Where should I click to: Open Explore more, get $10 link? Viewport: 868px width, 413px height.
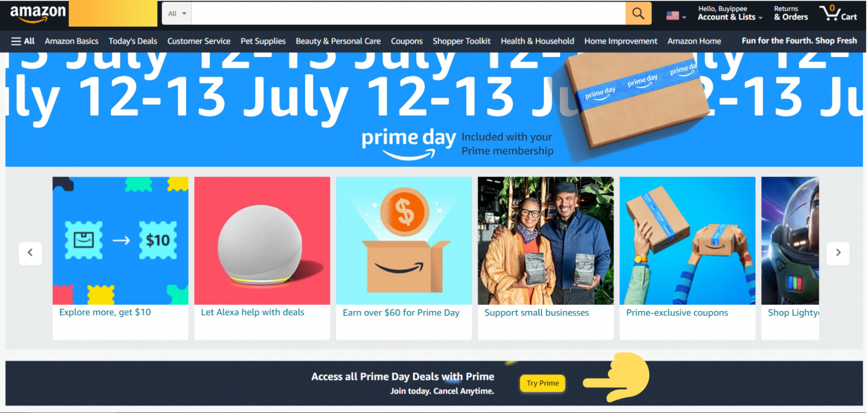point(105,312)
